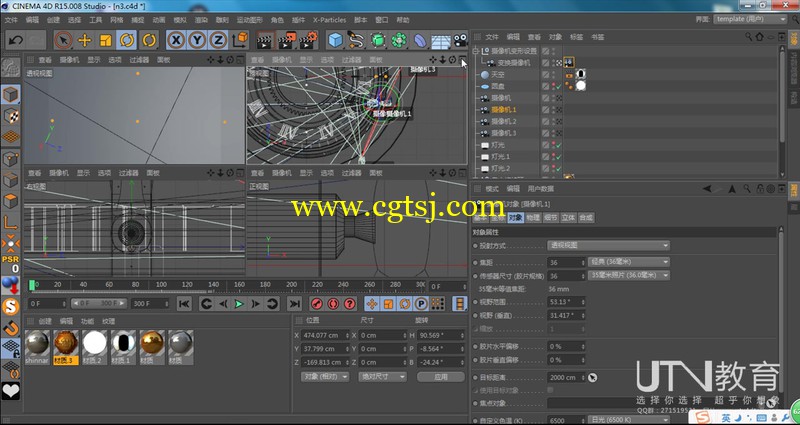The image size is (800, 425).
Task: Toggle X axis lock
Action: (176, 40)
